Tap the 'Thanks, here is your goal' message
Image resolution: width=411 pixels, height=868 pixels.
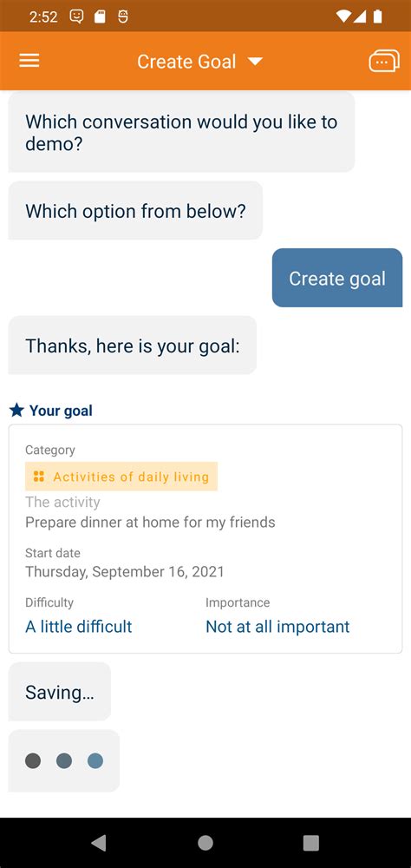tap(132, 345)
